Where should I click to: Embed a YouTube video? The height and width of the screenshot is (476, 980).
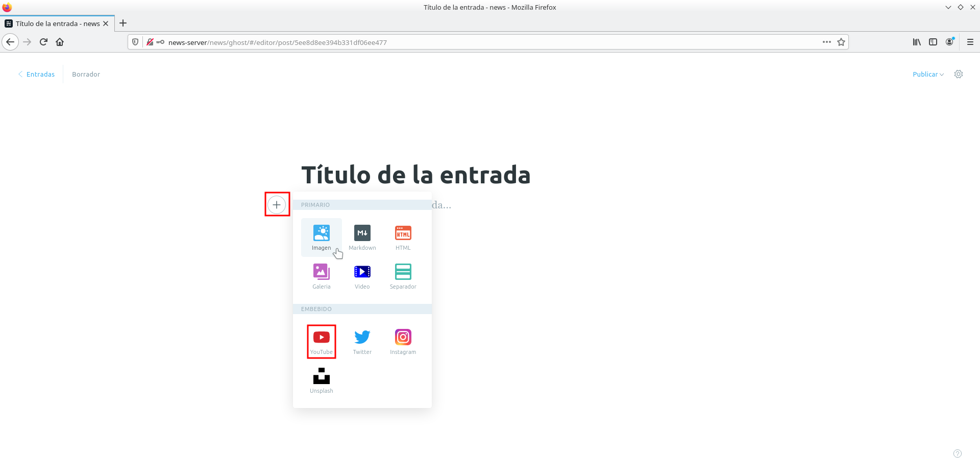pos(321,341)
